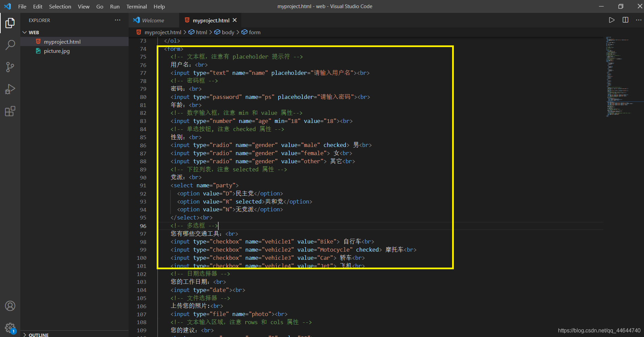
Task: Click the body element icon in breadcrumbs
Action: [217, 32]
